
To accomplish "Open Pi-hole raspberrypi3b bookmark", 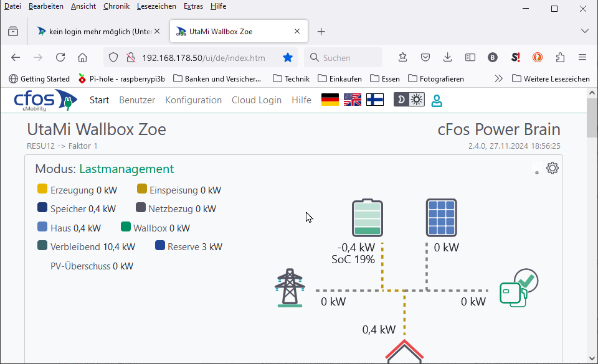I will [121, 79].
